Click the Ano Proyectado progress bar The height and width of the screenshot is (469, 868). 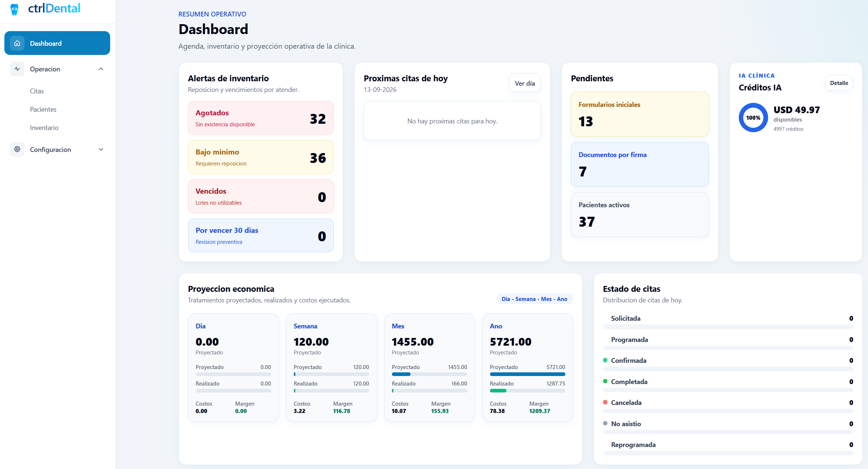(x=527, y=374)
